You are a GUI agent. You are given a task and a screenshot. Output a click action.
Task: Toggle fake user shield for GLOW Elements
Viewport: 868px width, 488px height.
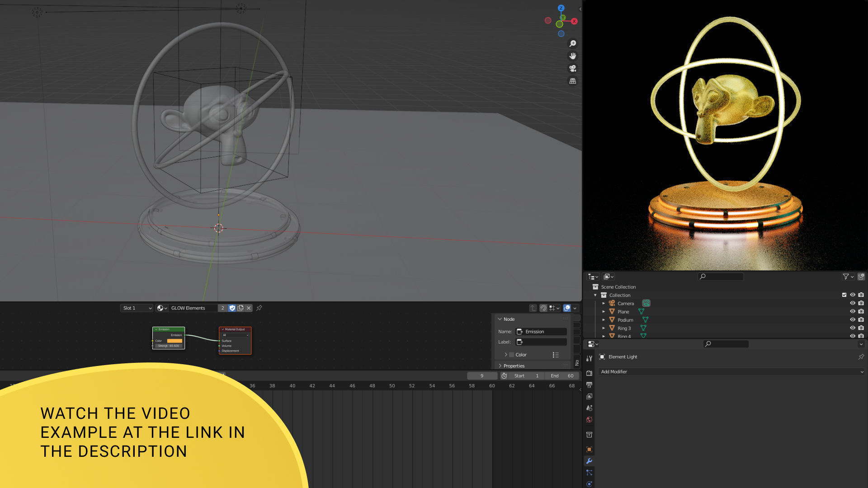[x=232, y=308]
